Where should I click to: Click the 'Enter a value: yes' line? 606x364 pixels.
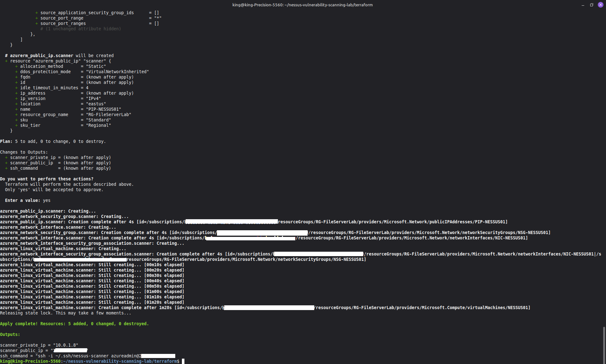(28, 200)
